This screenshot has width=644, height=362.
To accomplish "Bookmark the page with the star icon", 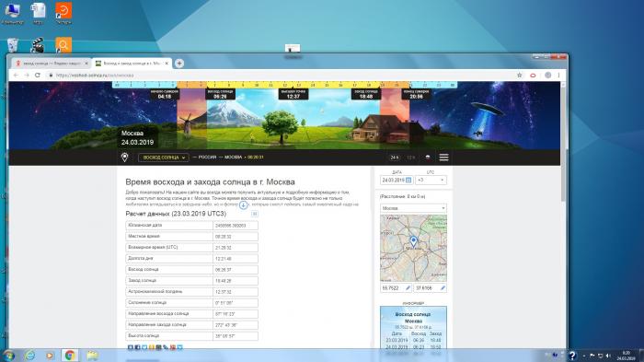I will click(x=519, y=76).
